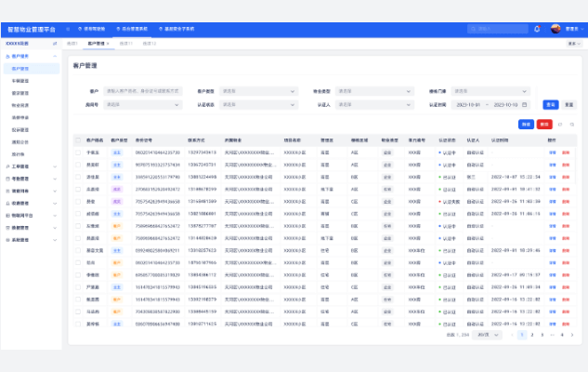This screenshot has width=588, height=372.
Task: Click the hamburger menu icon in top bar
Action: pos(67,29)
